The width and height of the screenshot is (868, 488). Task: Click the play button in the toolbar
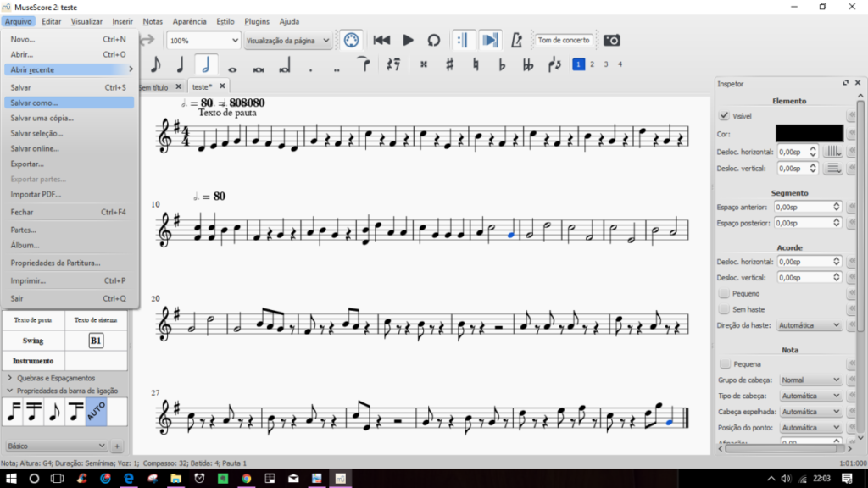click(x=408, y=40)
